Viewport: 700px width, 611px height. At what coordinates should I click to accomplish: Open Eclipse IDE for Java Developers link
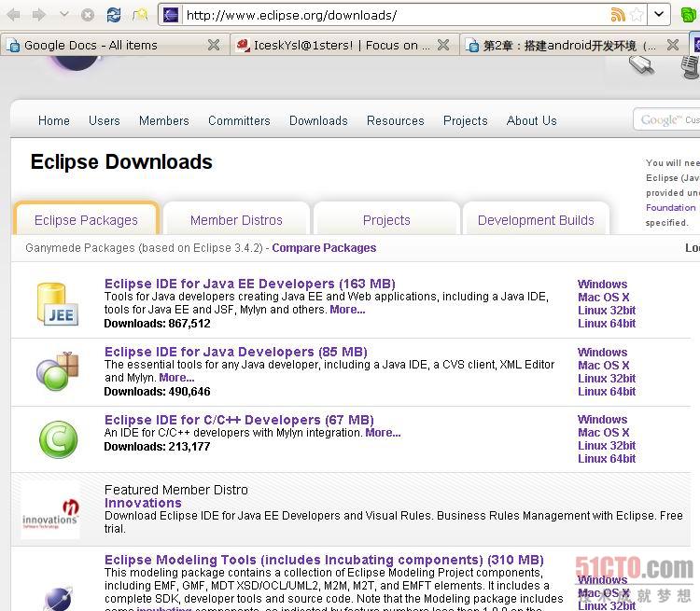tap(236, 352)
